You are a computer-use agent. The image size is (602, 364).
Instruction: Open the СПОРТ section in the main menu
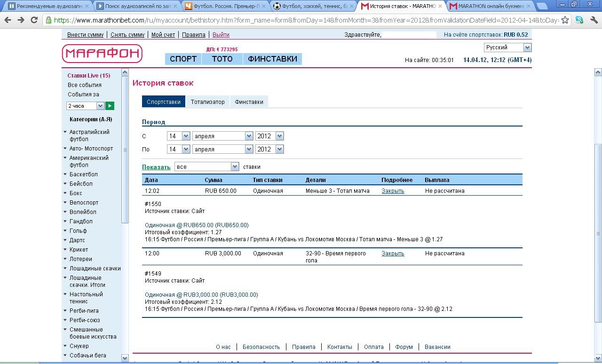(x=183, y=59)
